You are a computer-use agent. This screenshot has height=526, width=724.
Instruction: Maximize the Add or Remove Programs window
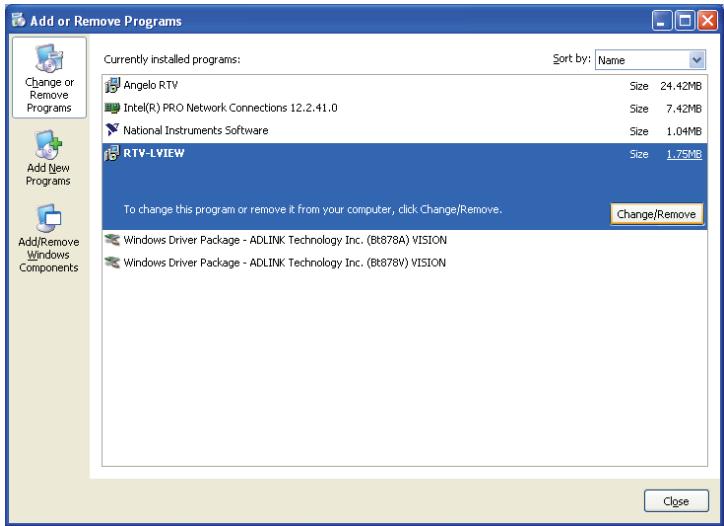click(x=685, y=21)
